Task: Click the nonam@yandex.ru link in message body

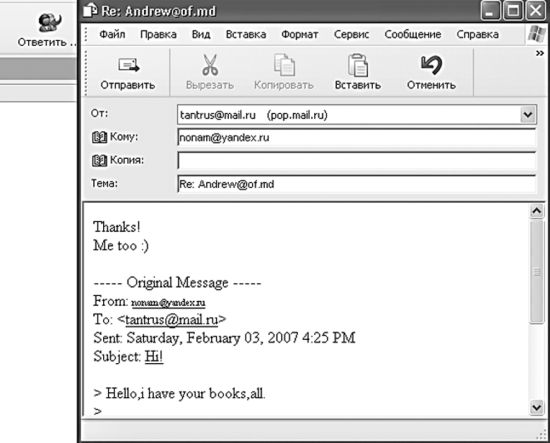Action: pyautogui.click(x=168, y=302)
